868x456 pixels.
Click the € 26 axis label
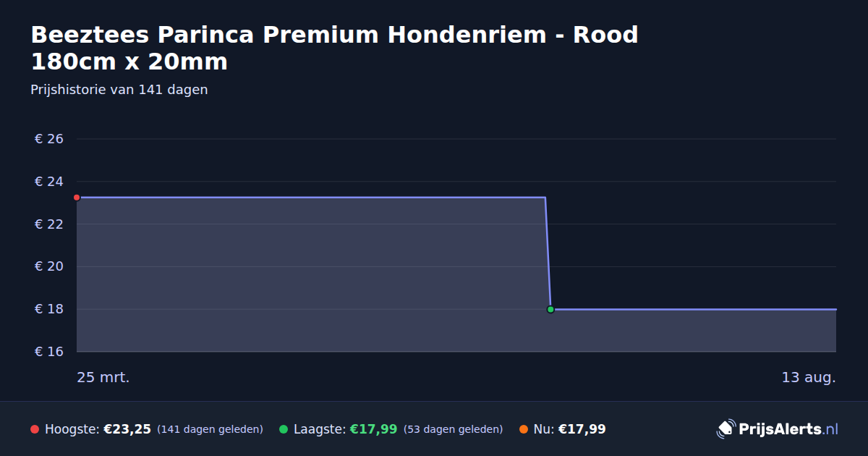(x=49, y=139)
